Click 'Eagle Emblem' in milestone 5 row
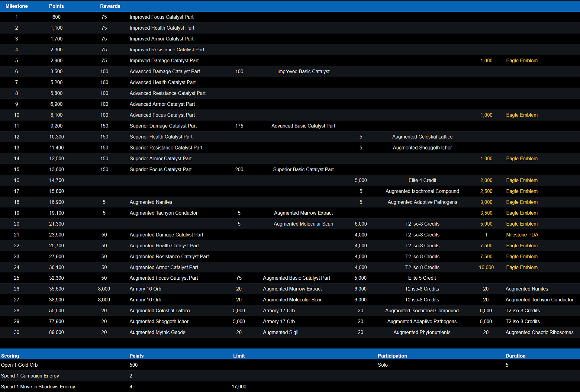This screenshot has height=392, width=580. tap(522, 61)
